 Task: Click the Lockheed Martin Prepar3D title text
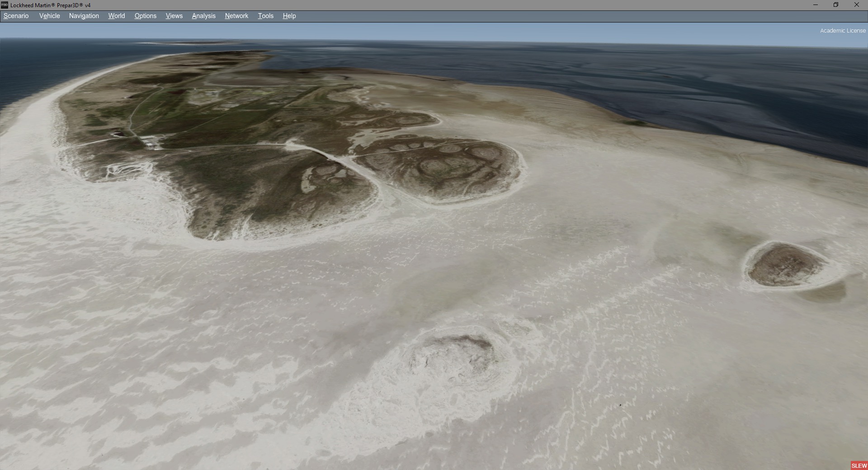(x=50, y=5)
